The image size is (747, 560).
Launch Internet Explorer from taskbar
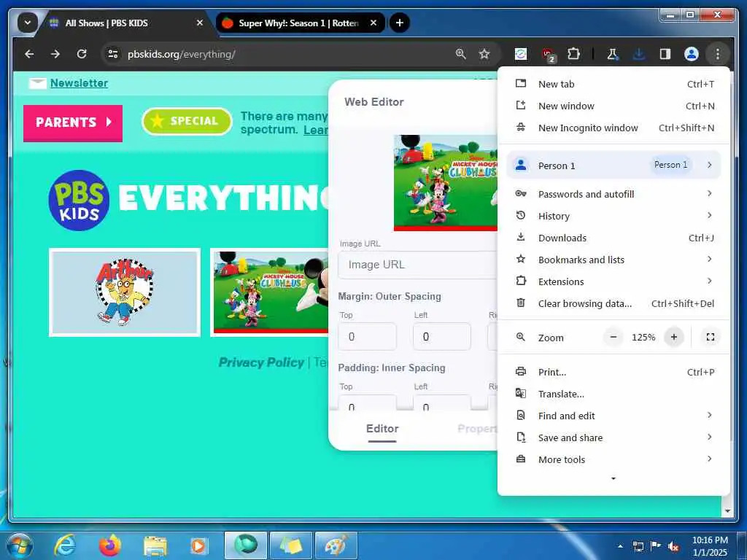(x=65, y=545)
